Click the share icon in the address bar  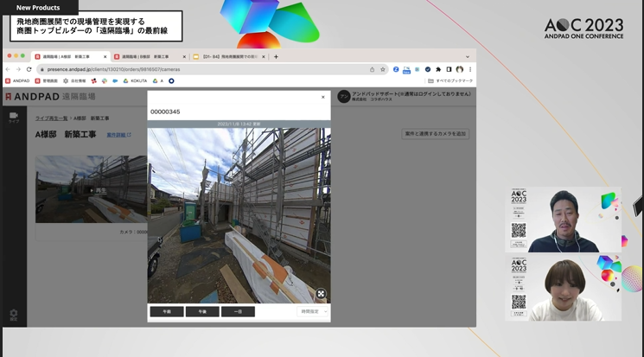coord(372,69)
